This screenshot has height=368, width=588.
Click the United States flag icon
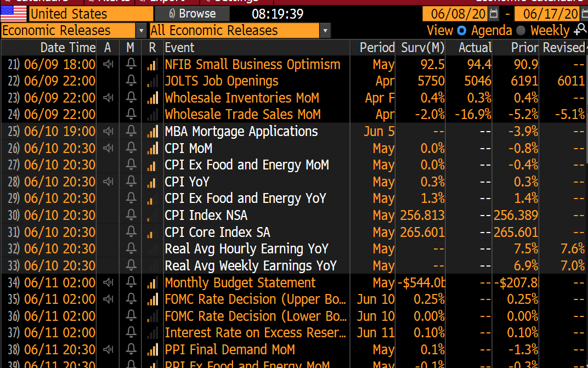pos(14,14)
